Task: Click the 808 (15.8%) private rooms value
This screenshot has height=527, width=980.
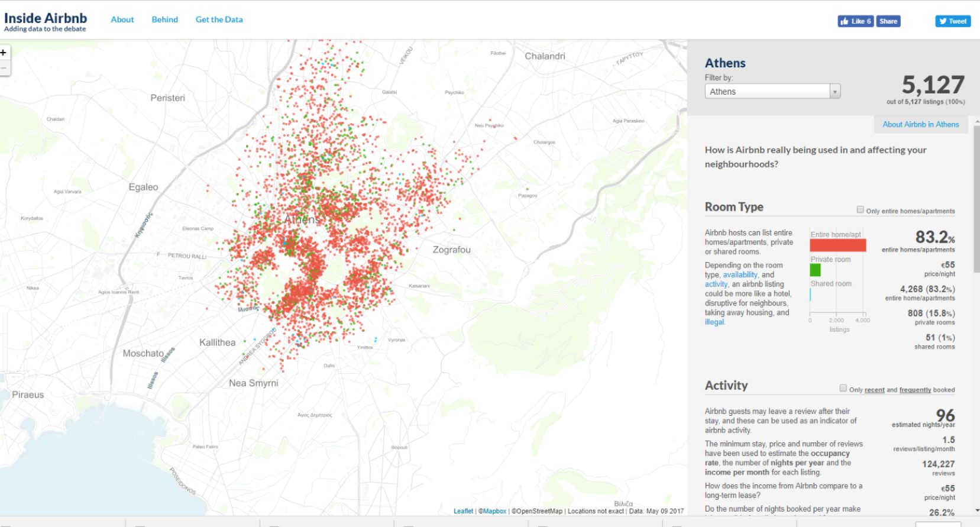Action: (x=931, y=313)
